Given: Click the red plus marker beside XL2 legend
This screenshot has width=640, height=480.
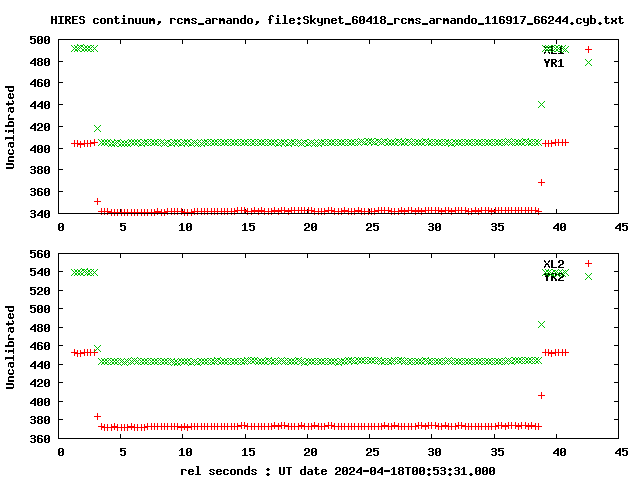Looking at the screenshot, I should pos(588,263).
